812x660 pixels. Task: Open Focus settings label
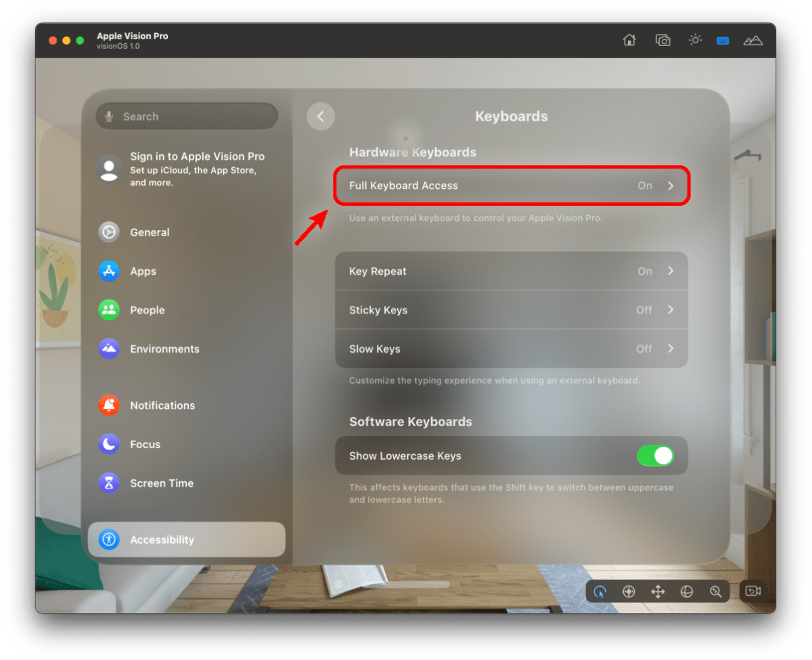pos(145,445)
